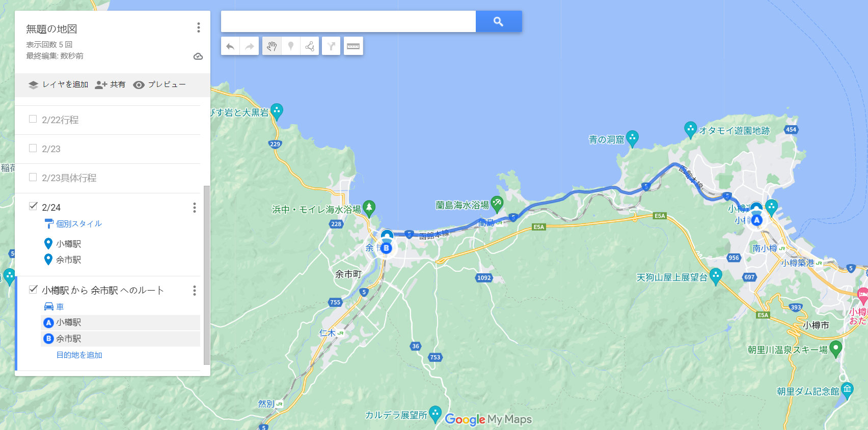Click the 目的地を追加 link

point(79,355)
